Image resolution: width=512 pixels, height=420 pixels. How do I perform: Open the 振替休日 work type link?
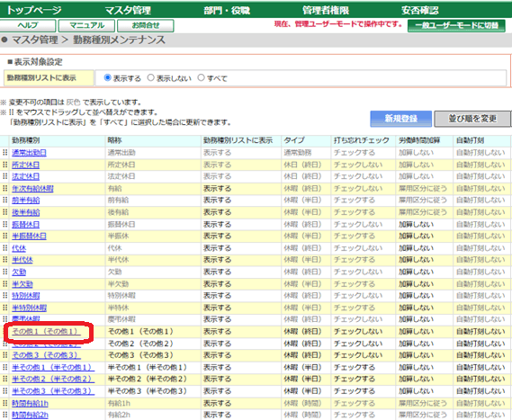26,225
